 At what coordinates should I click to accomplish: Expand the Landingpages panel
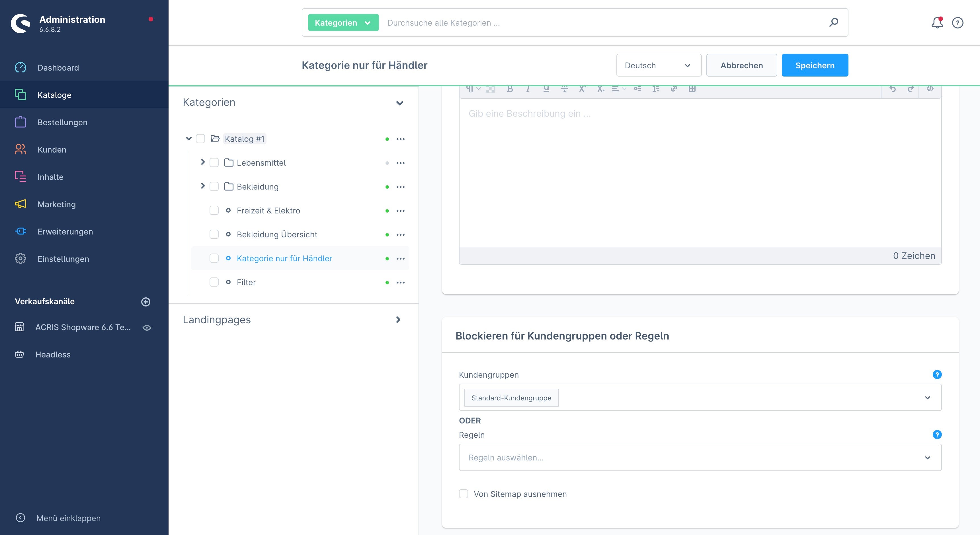[x=398, y=320]
